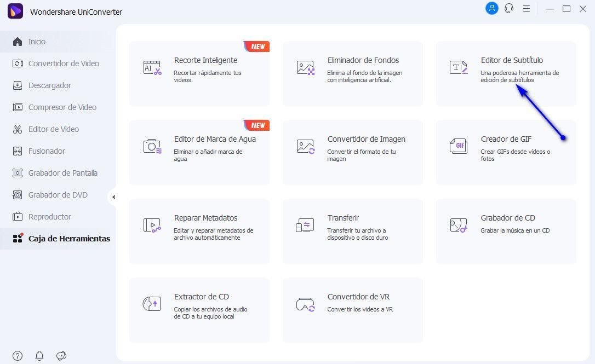Select Grabador de Pantalla in sidebar
595x364 pixels.
62,173
